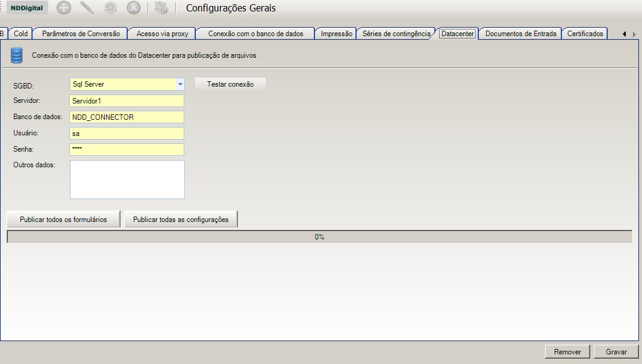642x364 pixels.
Task: Click the edit pencil toolbar icon
Action: 87,8
